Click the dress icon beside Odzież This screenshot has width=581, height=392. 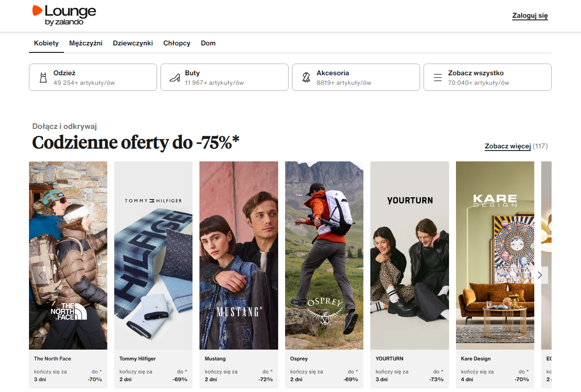43,77
